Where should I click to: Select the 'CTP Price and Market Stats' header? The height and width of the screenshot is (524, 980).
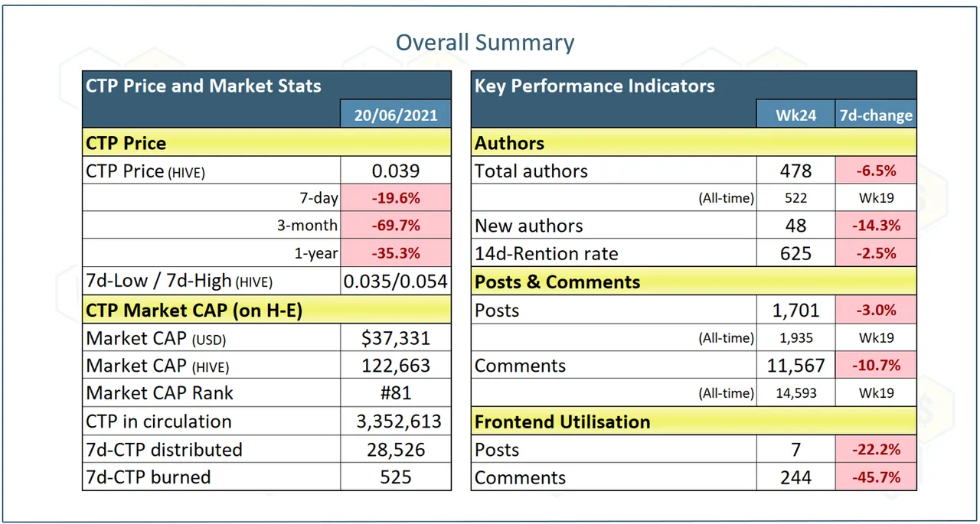[204, 86]
